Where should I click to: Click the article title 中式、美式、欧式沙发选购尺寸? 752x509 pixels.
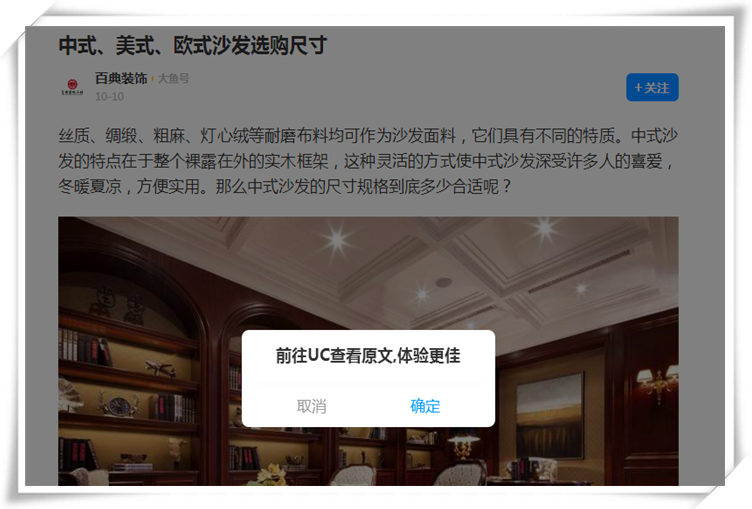tap(193, 46)
